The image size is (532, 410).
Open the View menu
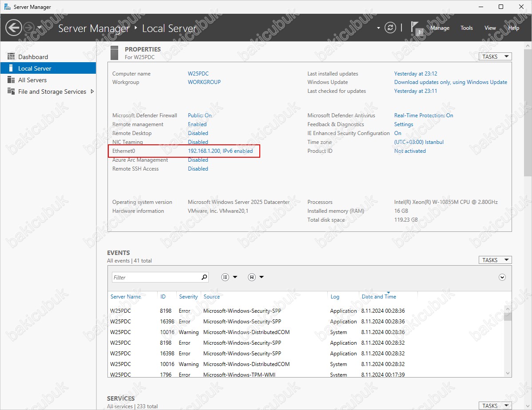(490, 28)
